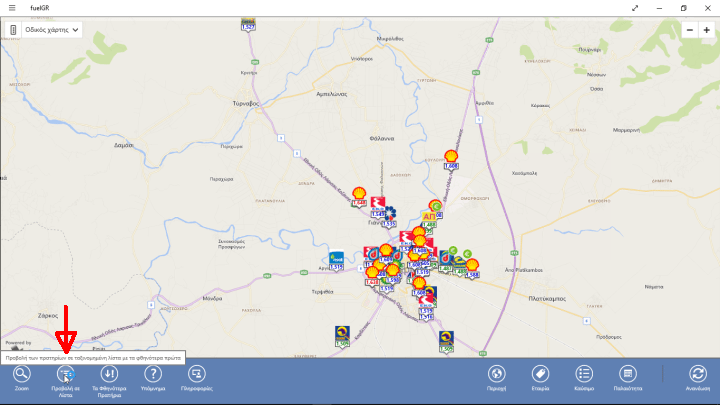Viewport: 720px width, 405px height.
Task: Select southeast station marker priced 1.509
Action: pos(446,342)
